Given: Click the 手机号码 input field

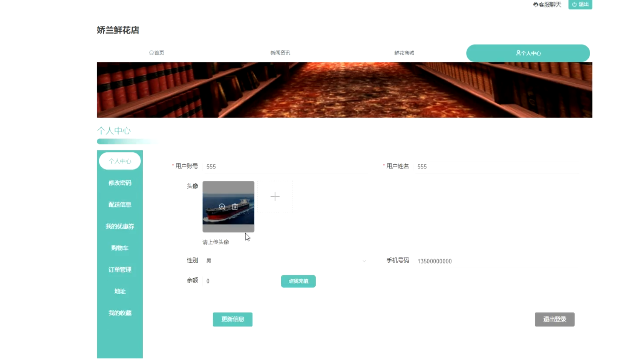Looking at the screenshot, I should (497, 261).
